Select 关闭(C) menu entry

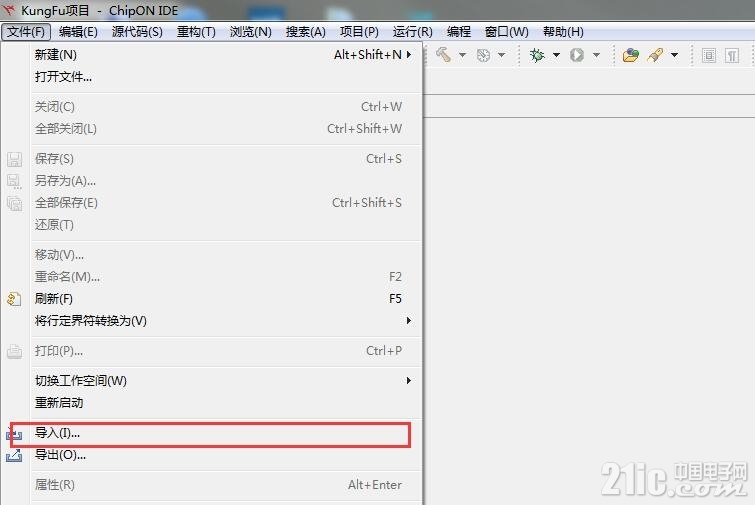(x=224, y=106)
